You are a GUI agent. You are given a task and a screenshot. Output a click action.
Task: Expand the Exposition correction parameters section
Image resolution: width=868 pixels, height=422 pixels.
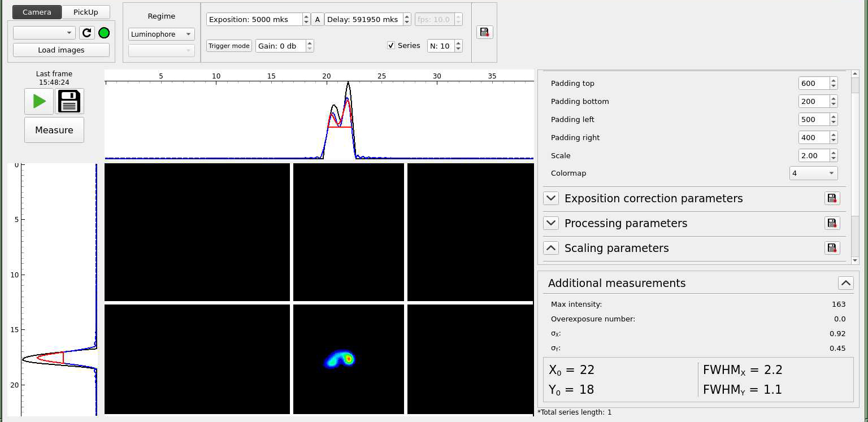pos(551,198)
